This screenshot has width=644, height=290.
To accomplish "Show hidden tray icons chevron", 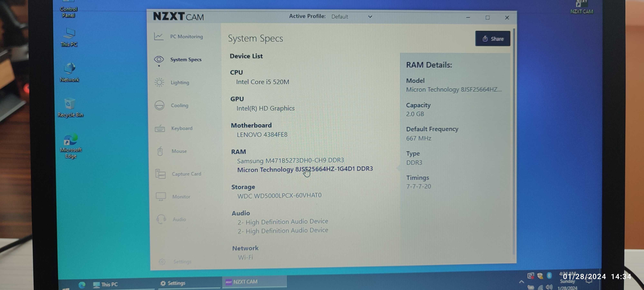I will click(x=521, y=282).
